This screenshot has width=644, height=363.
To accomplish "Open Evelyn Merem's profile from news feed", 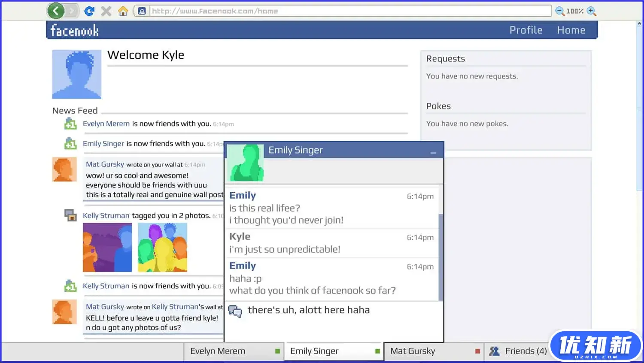I will (106, 124).
